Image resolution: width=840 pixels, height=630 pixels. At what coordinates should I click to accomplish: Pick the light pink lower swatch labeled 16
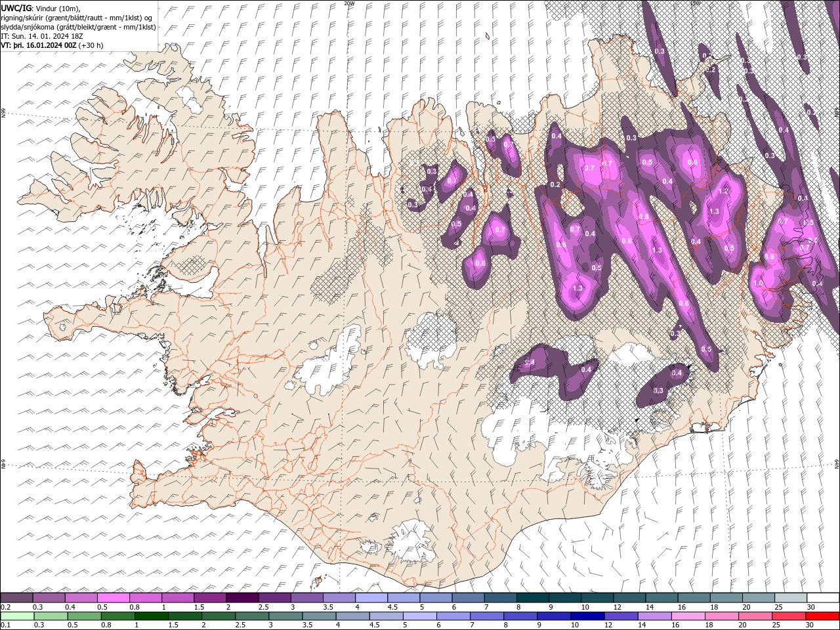[689, 616]
